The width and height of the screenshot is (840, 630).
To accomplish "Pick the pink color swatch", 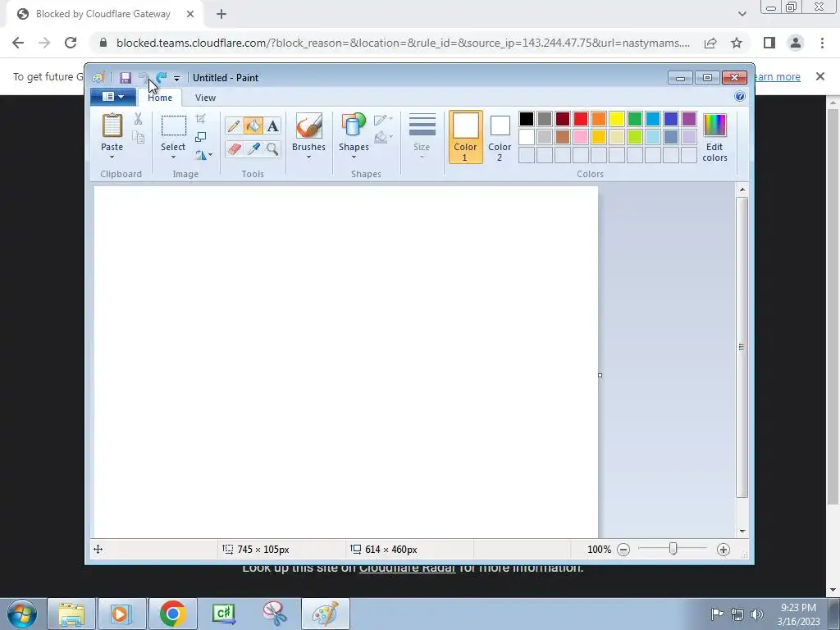I will click(581, 137).
